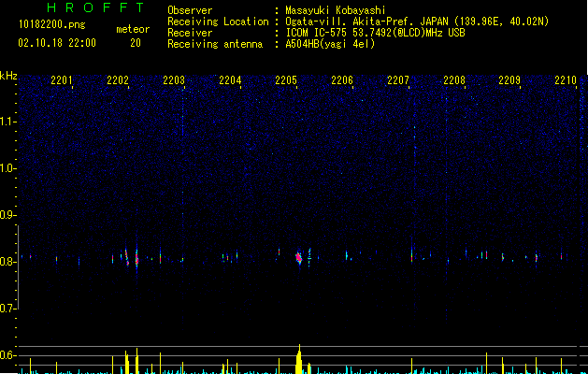Click the date stamp 02.10.18 22:00

[x=57, y=43]
